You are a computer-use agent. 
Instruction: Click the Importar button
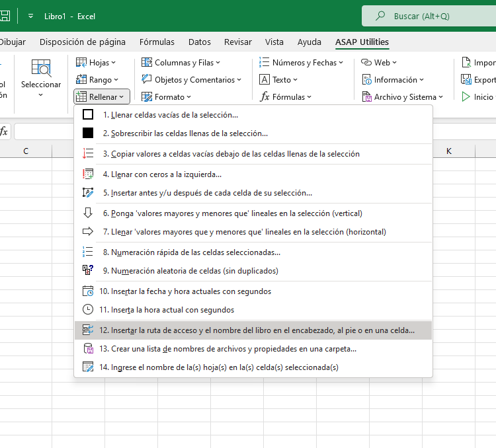[479, 63]
